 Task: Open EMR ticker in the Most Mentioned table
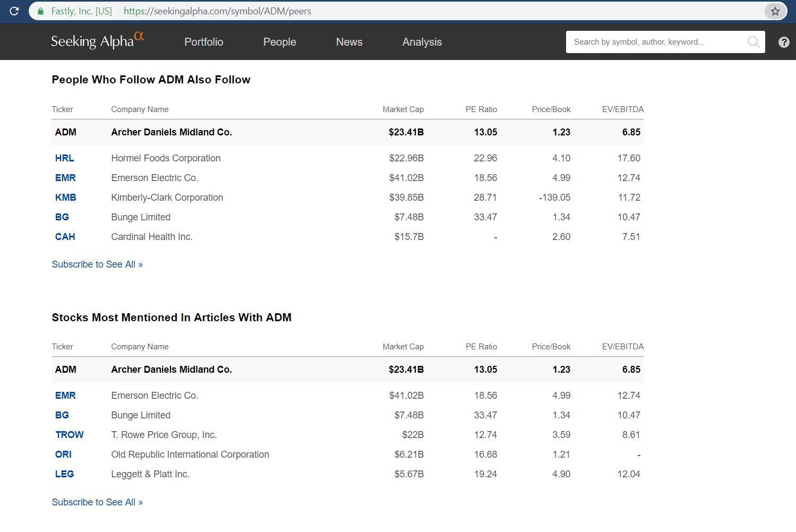pos(65,396)
